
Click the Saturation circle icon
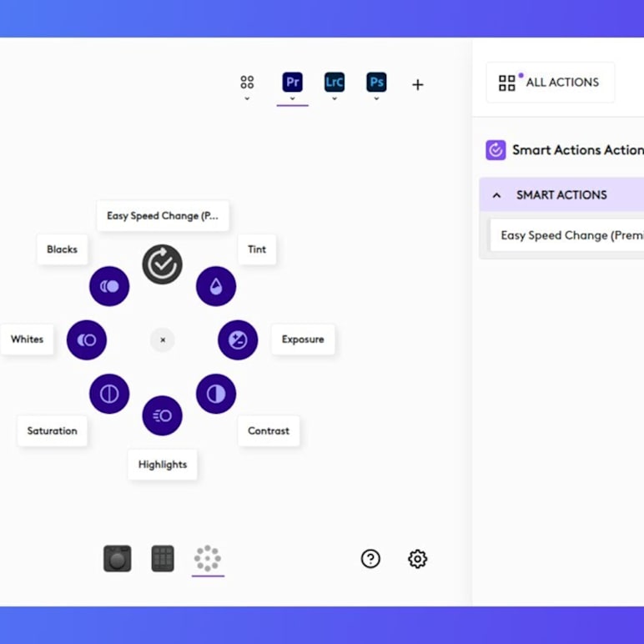pos(109,394)
